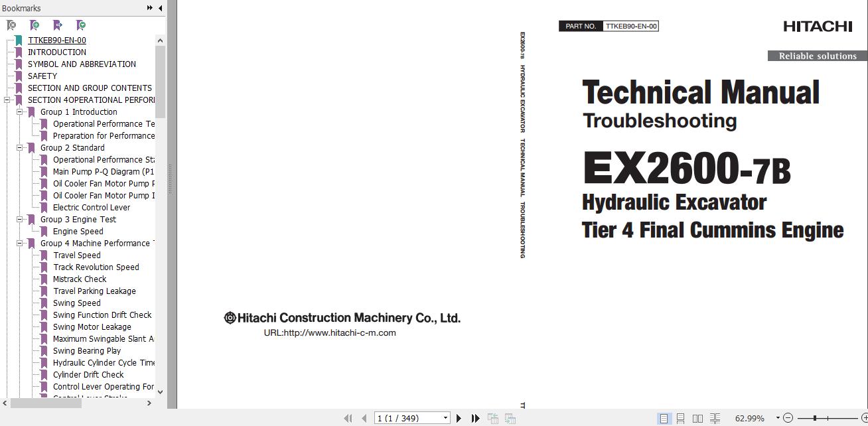Select the single page view icon
Viewport: 868px width, 426px height.
point(664,419)
